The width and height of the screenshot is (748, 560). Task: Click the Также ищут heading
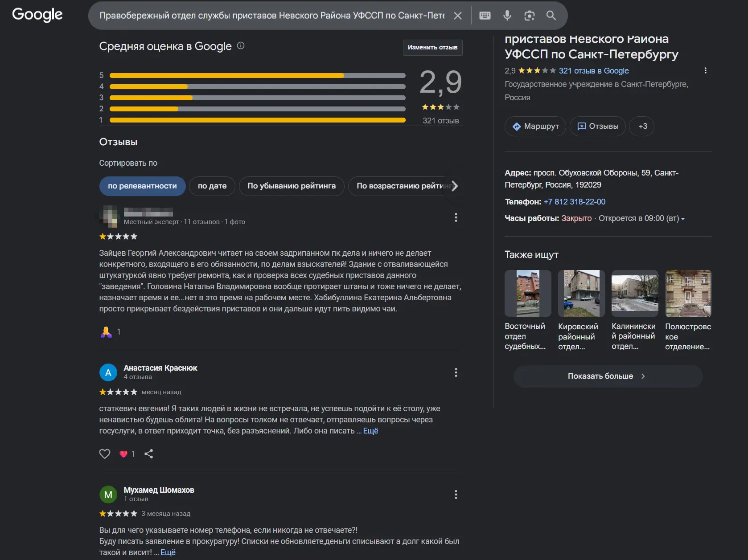click(x=531, y=255)
